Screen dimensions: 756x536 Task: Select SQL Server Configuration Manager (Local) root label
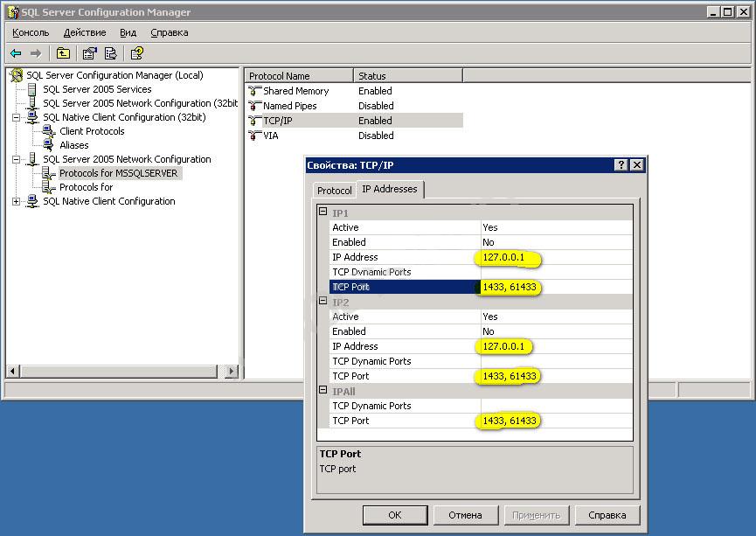point(114,75)
